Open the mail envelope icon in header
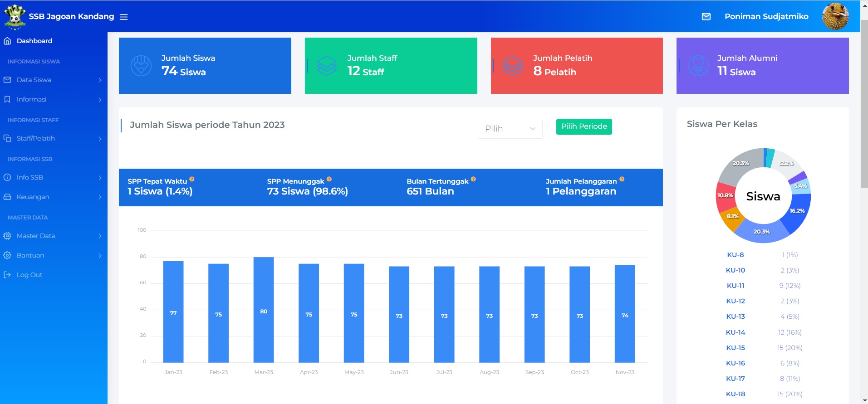 pos(706,17)
